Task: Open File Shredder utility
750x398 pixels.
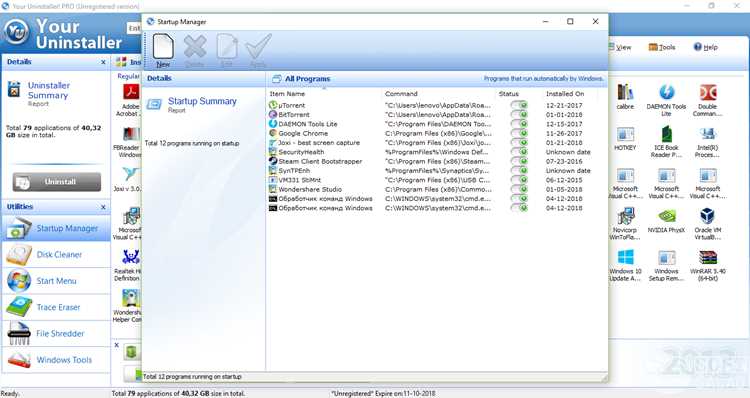Action: (56, 333)
